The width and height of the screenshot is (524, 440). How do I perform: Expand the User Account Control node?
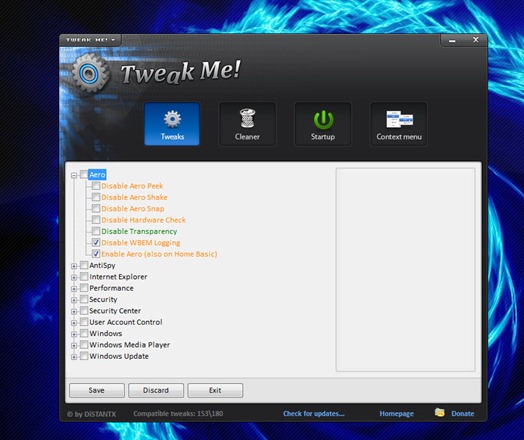tap(74, 323)
